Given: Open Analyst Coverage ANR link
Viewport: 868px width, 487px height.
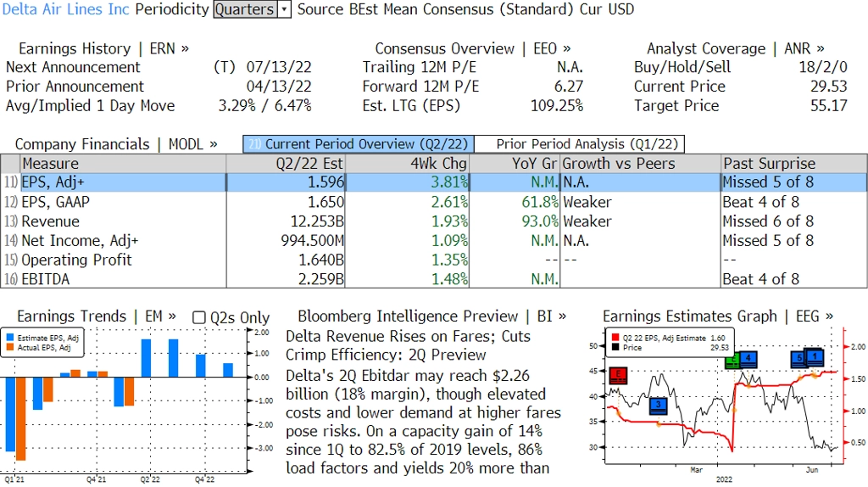Looking at the screenshot, I should (x=736, y=48).
